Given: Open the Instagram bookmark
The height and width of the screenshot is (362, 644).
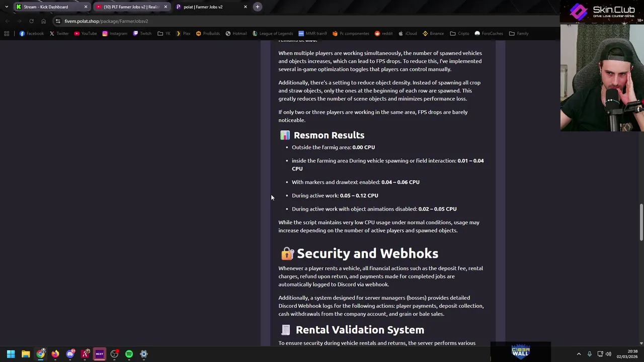Looking at the screenshot, I should click(115, 34).
